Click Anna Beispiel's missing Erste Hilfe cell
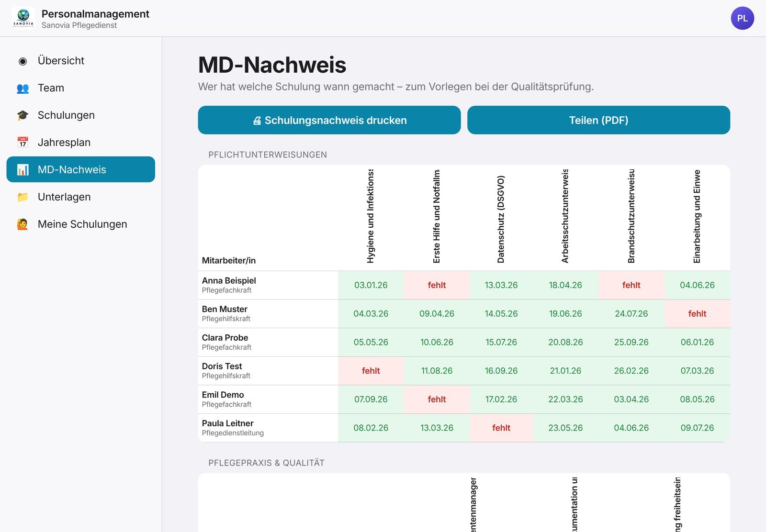766x532 pixels. (x=437, y=285)
